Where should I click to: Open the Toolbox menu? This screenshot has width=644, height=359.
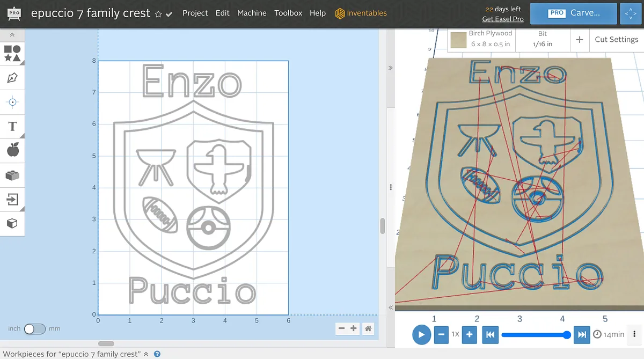(x=288, y=13)
